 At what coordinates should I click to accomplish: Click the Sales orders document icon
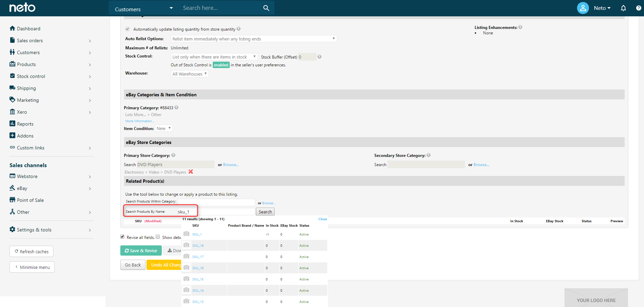coord(13,40)
